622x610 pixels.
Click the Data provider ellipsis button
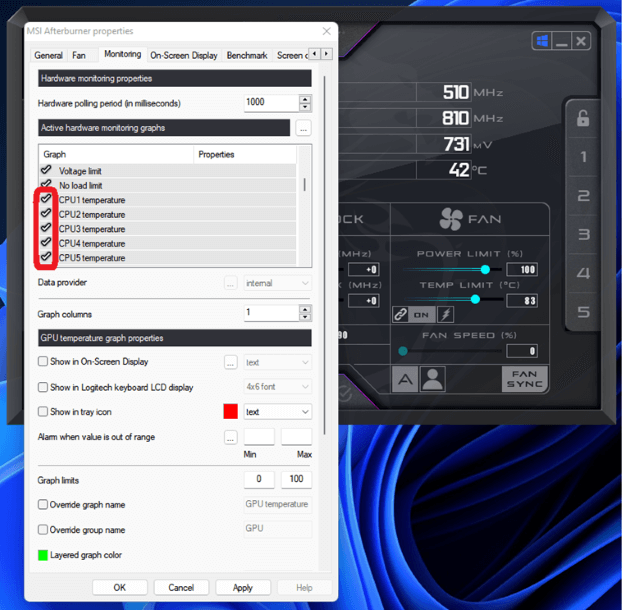(x=230, y=283)
